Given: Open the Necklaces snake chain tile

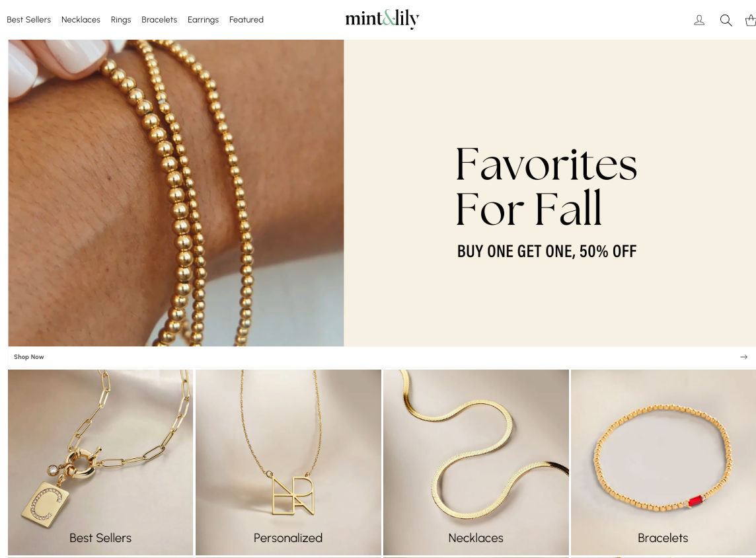Looking at the screenshot, I should [x=476, y=463].
